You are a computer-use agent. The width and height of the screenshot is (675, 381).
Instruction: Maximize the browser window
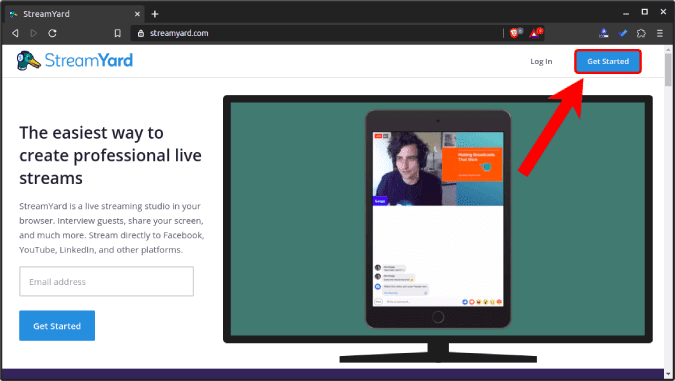644,12
